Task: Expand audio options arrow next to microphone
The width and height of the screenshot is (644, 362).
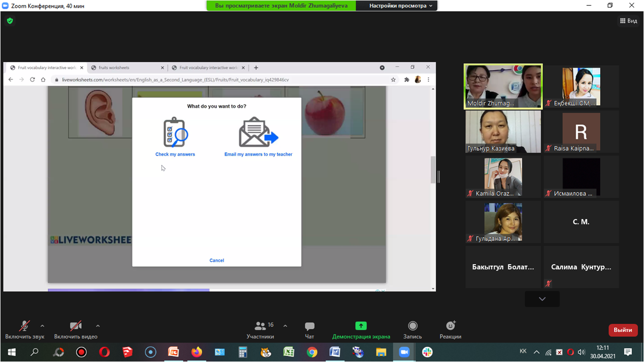Action: click(42, 326)
